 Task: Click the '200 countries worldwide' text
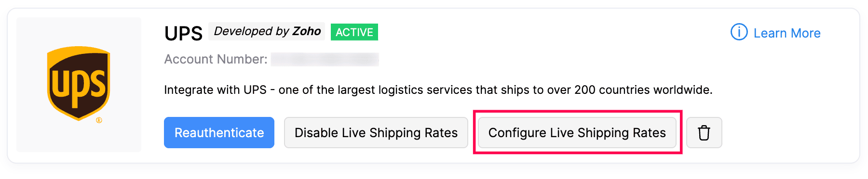643,90
